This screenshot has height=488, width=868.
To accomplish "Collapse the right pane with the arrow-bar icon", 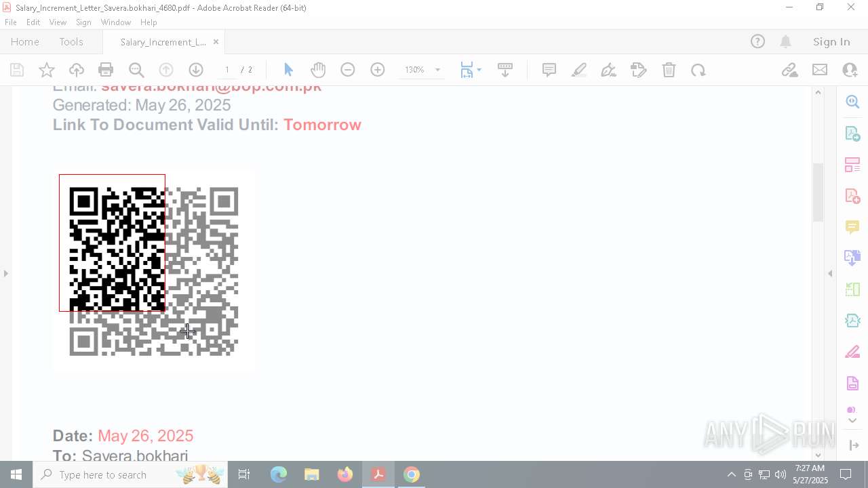I will pos(852,445).
